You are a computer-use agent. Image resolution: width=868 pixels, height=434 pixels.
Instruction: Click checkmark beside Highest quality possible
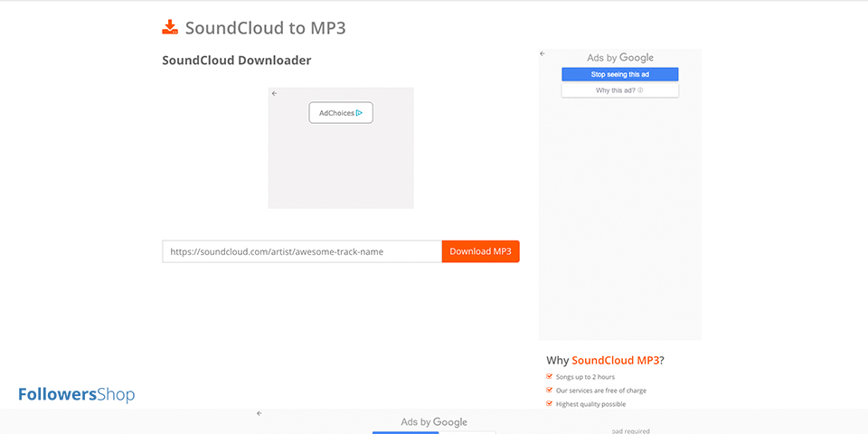click(x=550, y=403)
